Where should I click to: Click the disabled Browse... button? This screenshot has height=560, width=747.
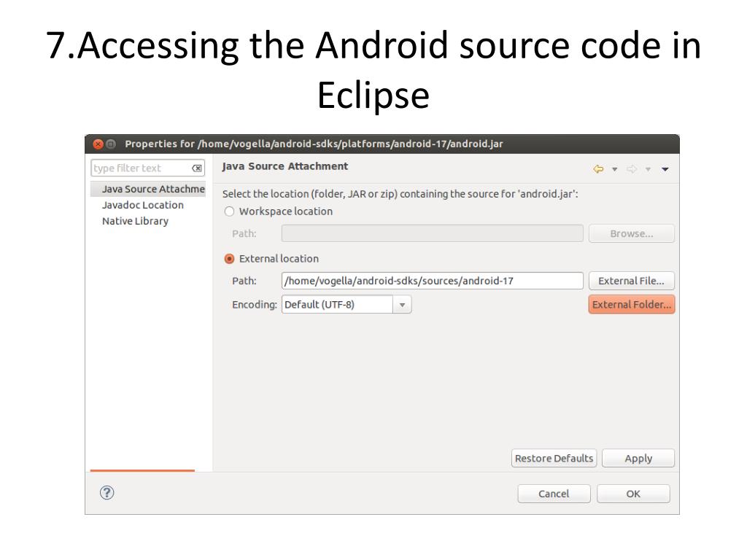tap(631, 234)
